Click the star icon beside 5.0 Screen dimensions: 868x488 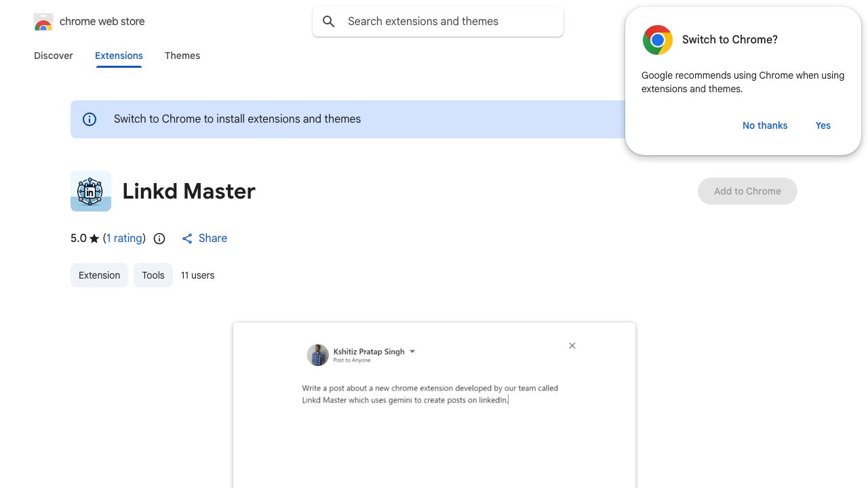click(94, 239)
